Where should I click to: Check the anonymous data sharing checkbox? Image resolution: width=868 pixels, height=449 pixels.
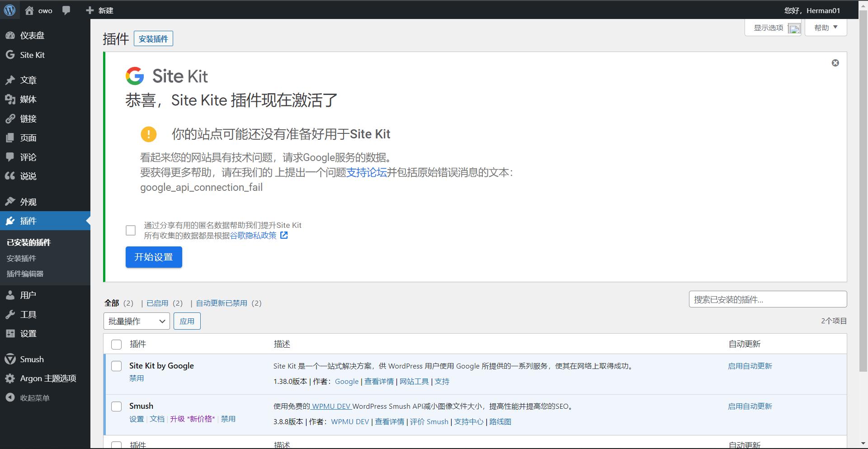point(130,230)
